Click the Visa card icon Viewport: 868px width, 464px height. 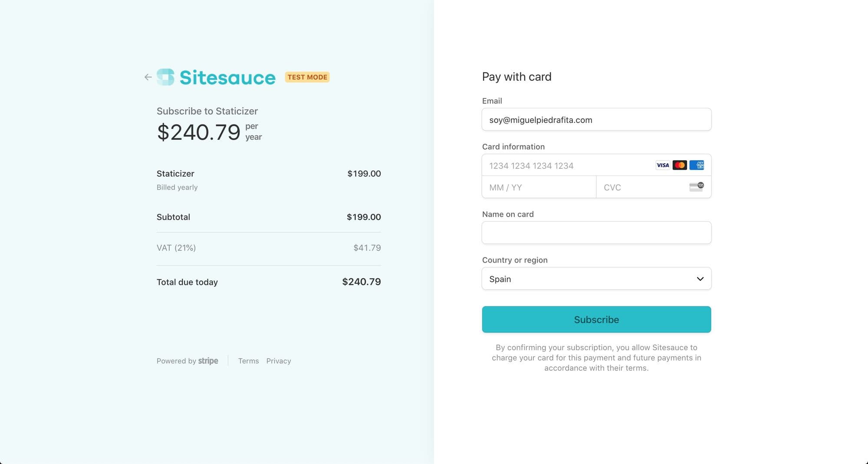(x=663, y=165)
